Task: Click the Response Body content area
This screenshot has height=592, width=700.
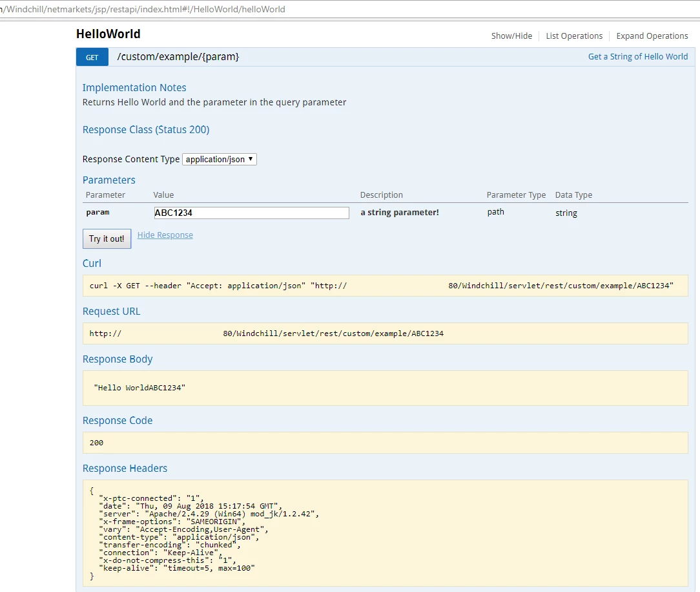Action: tap(386, 388)
